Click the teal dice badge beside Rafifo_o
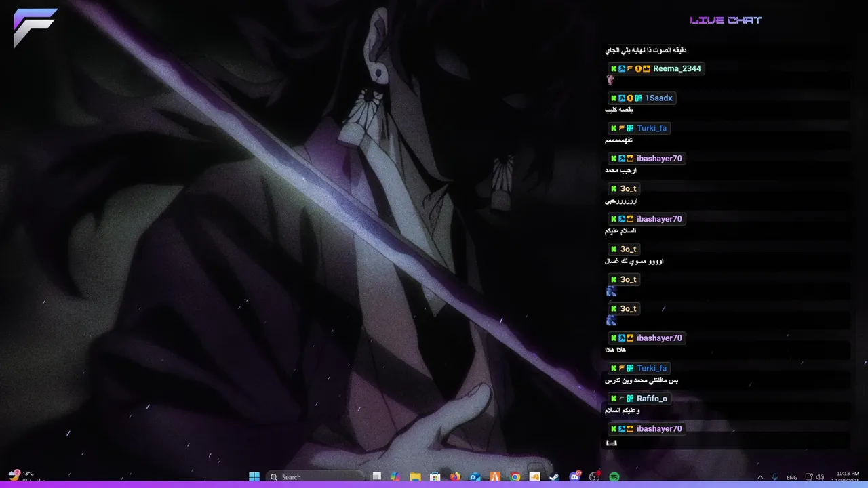Viewport: 868px width, 488px height. click(630, 399)
